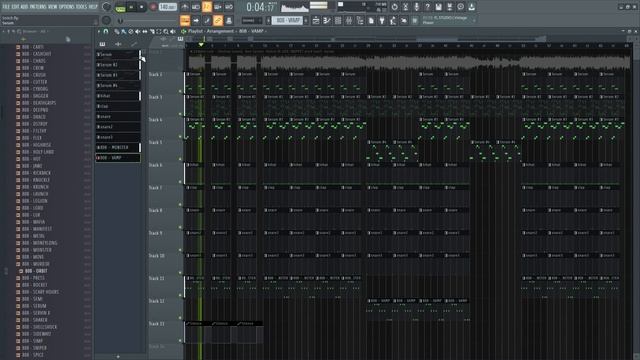Toggle the orange typing keyboard to piano button
640x360 pixels.
pyautogui.click(x=185, y=20)
